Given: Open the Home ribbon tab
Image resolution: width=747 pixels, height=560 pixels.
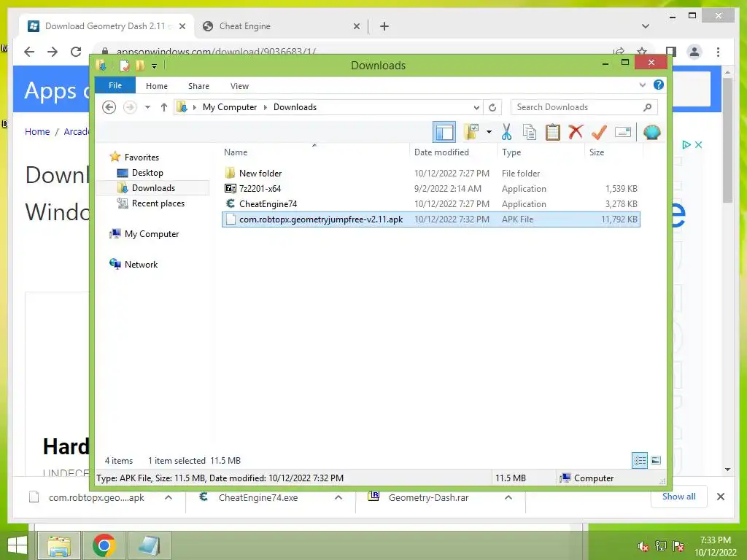Looking at the screenshot, I should tap(157, 86).
